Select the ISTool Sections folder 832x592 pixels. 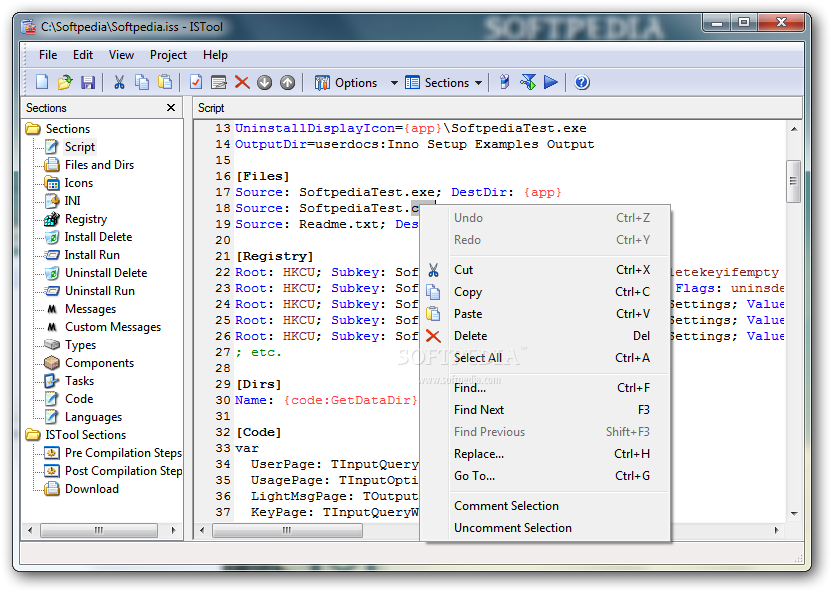point(85,435)
